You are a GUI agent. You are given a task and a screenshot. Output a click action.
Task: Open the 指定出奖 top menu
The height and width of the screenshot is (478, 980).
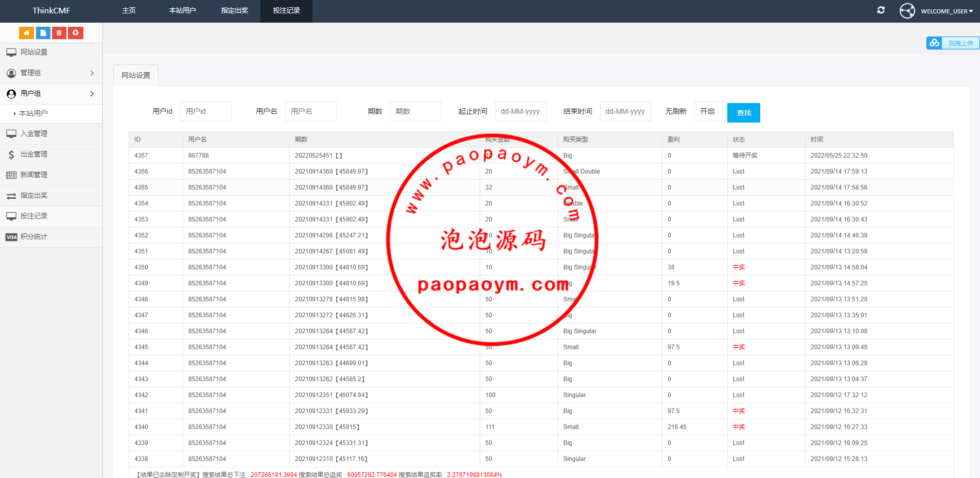(235, 11)
